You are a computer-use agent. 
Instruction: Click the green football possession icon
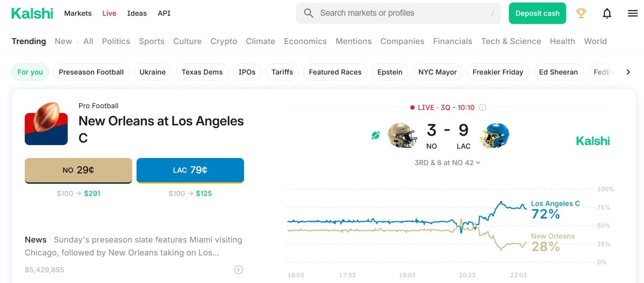coord(375,135)
